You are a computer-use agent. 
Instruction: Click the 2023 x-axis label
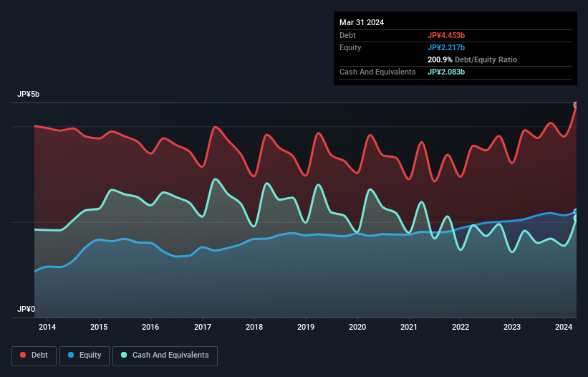[x=512, y=327]
